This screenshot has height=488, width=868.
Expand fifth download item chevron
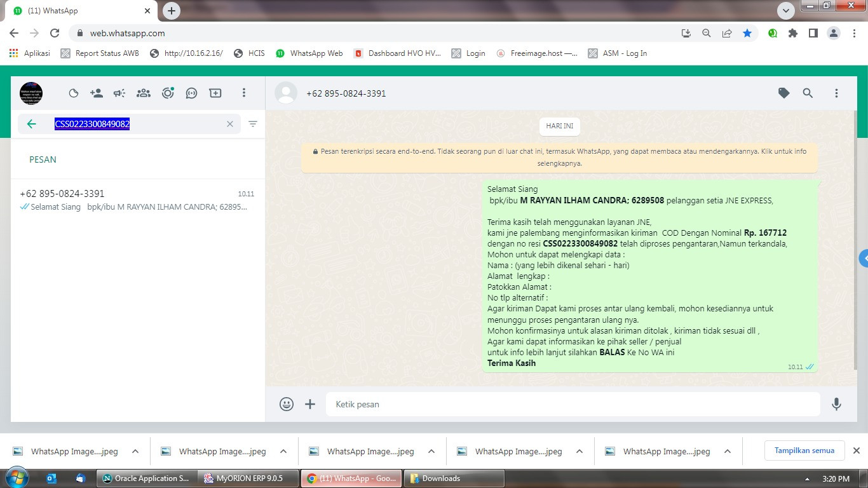[x=728, y=451]
